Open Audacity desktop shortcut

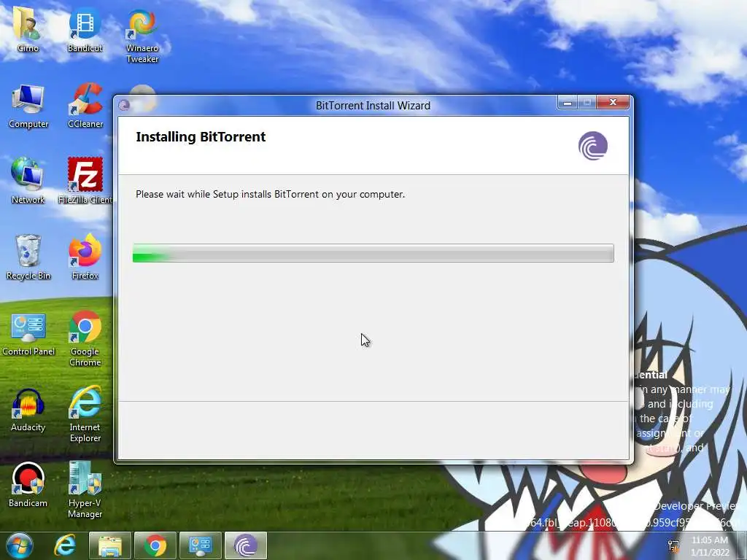(28, 411)
